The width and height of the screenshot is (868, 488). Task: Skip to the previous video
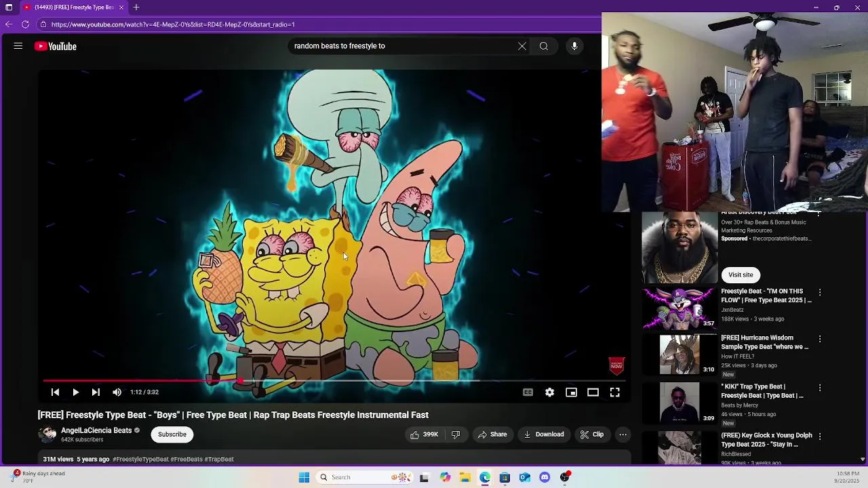[x=56, y=392]
